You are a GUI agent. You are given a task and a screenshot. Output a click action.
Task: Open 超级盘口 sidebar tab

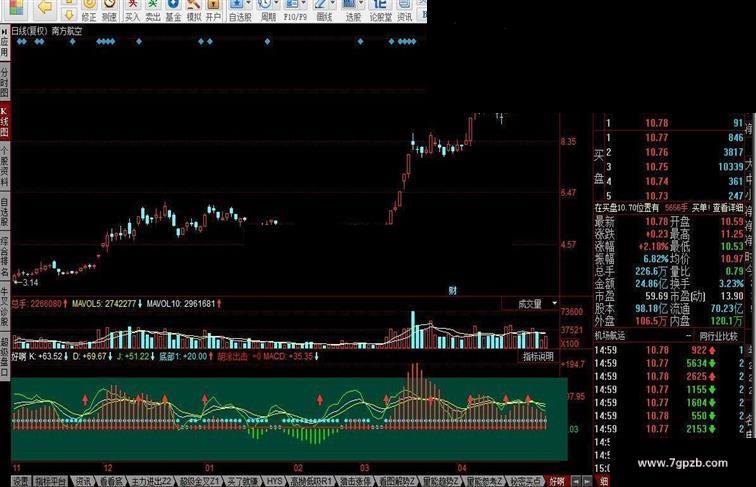[x=4, y=356]
